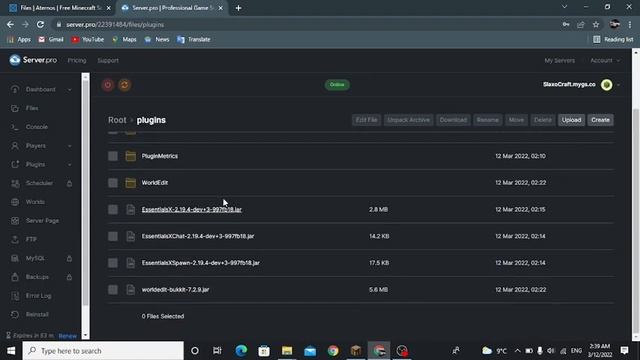Screen dimensions: 640x360
Task: Expand the Plugins submenu arrow
Action: [x=69, y=164]
